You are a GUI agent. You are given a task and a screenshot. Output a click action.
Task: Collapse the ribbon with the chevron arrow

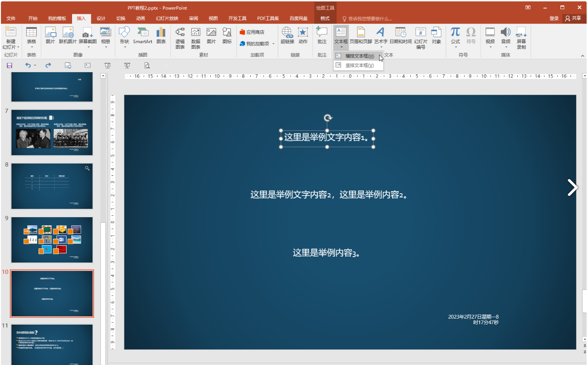(x=582, y=55)
